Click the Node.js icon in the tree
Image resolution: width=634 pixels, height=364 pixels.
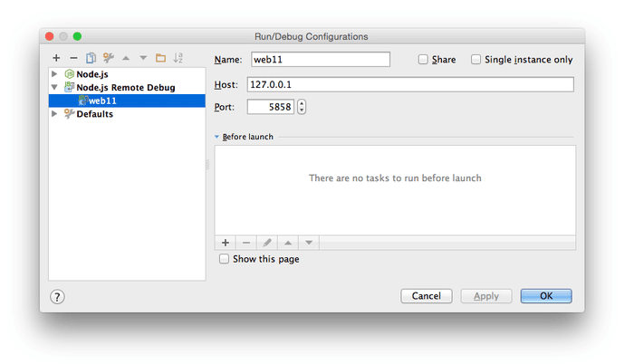click(70, 74)
